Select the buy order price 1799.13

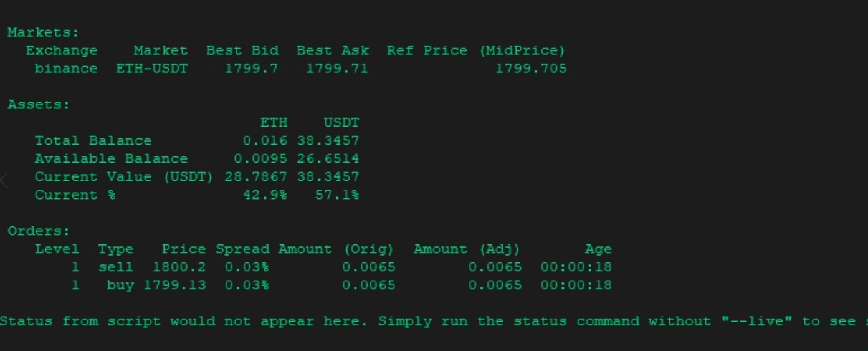(x=174, y=286)
